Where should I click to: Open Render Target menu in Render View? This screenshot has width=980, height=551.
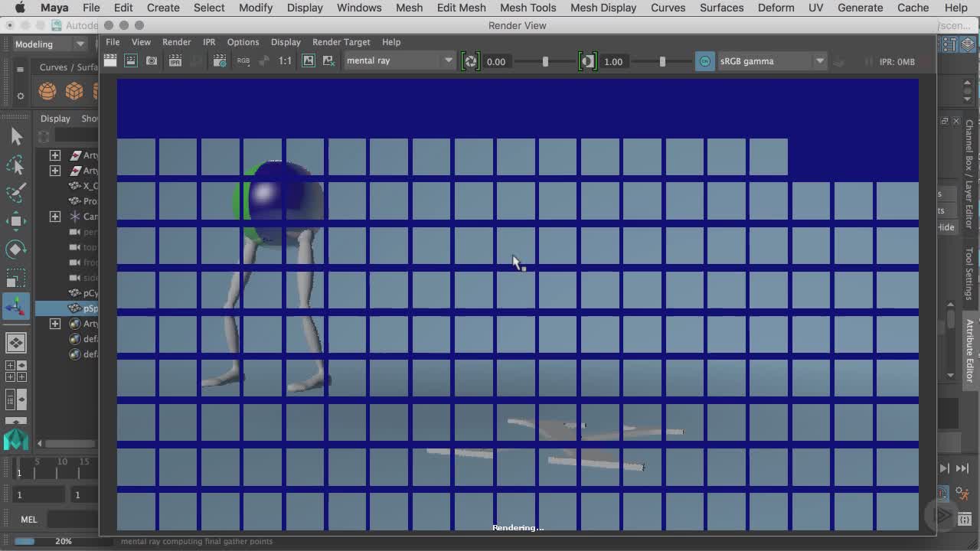tap(341, 42)
